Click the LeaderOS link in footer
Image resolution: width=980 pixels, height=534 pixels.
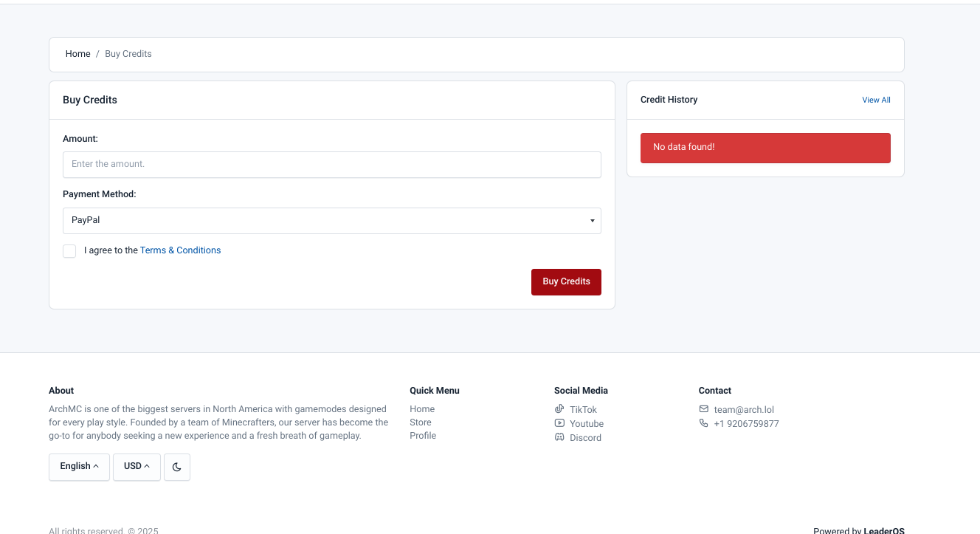pos(884,530)
